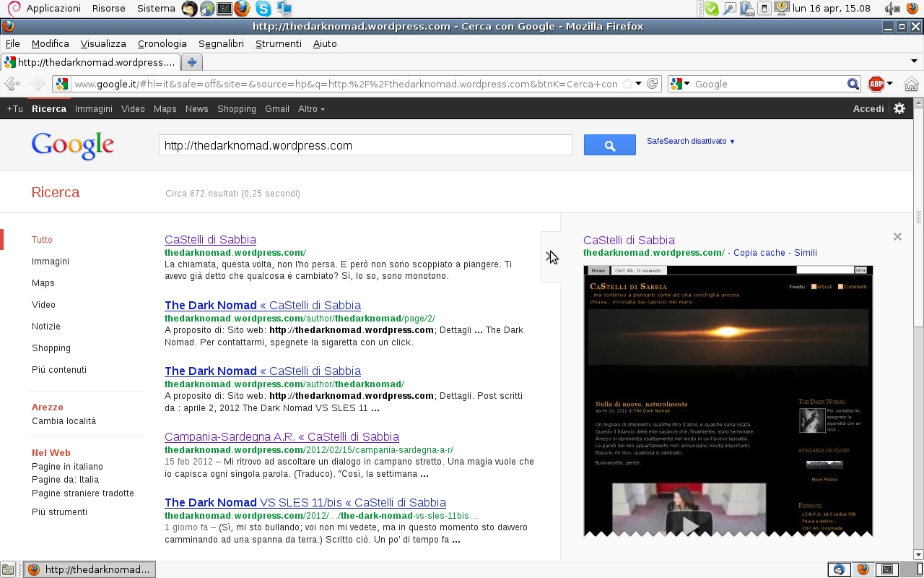The width and height of the screenshot is (924, 578).
Task: Click the green Skype status tray icon
Action: click(x=712, y=9)
